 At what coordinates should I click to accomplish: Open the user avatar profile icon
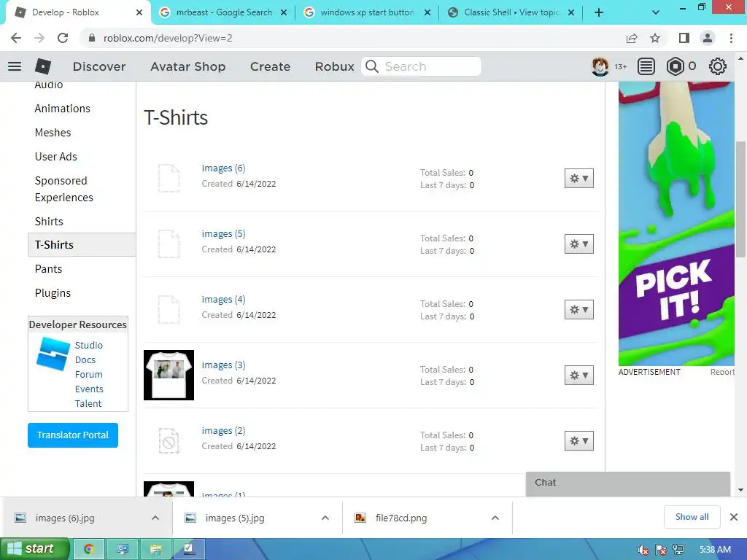tap(600, 66)
